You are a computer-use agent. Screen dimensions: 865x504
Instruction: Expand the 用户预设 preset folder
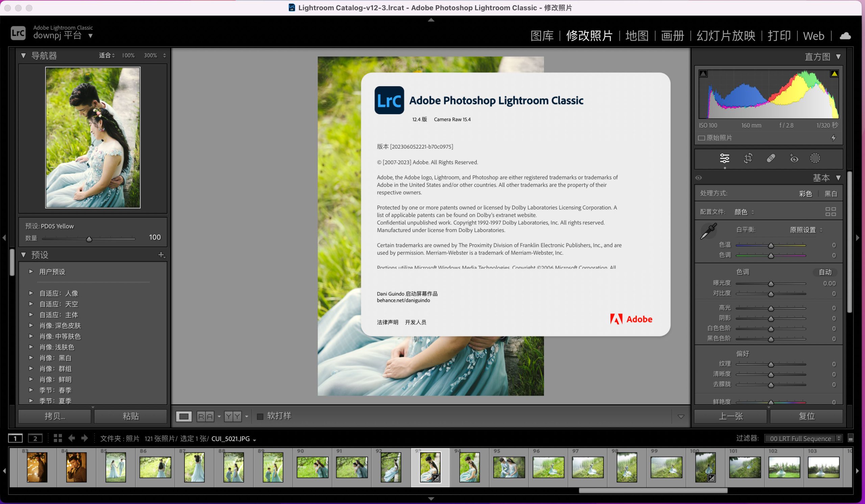[x=31, y=271]
